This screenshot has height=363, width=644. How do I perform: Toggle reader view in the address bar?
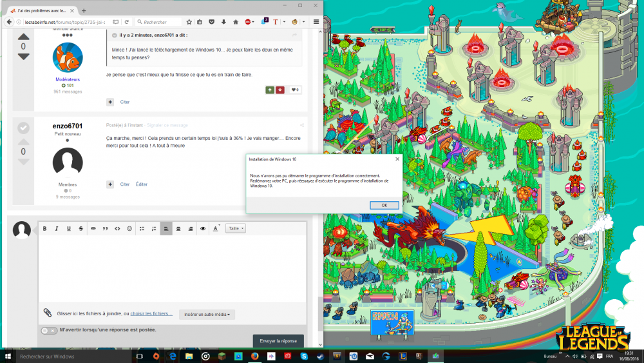click(x=116, y=22)
